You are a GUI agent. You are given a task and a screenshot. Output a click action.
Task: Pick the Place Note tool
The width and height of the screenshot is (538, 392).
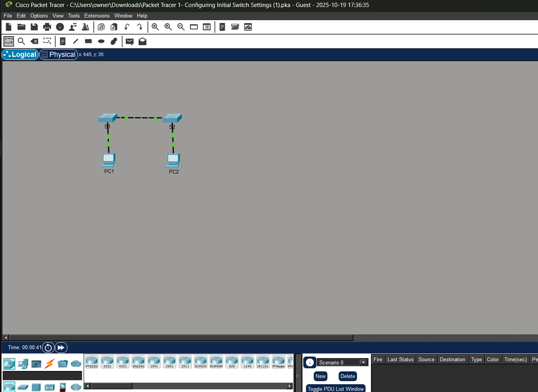tap(62, 42)
